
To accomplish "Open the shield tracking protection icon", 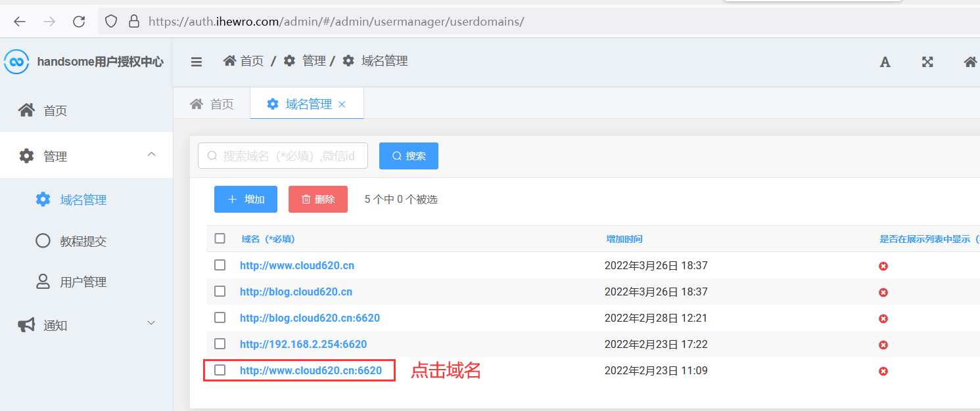I will click(x=111, y=21).
